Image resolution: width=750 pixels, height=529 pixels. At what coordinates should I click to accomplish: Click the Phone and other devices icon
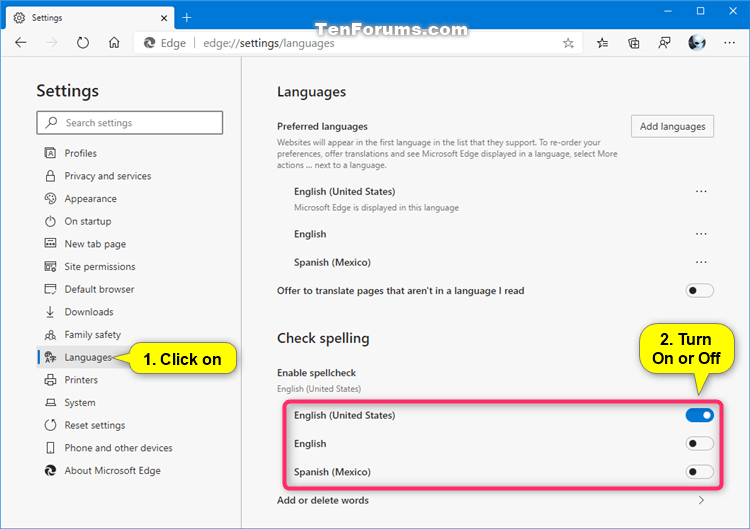pos(50,448)
